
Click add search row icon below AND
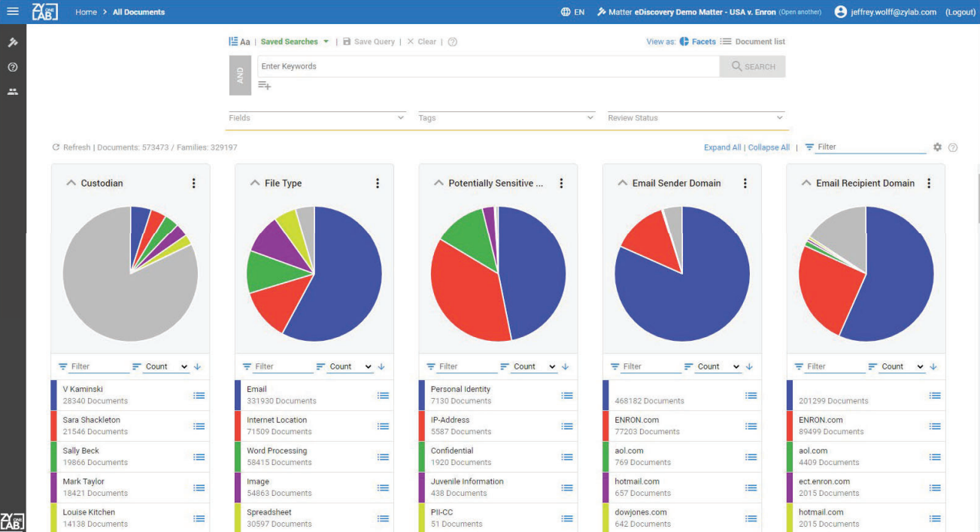264,86
